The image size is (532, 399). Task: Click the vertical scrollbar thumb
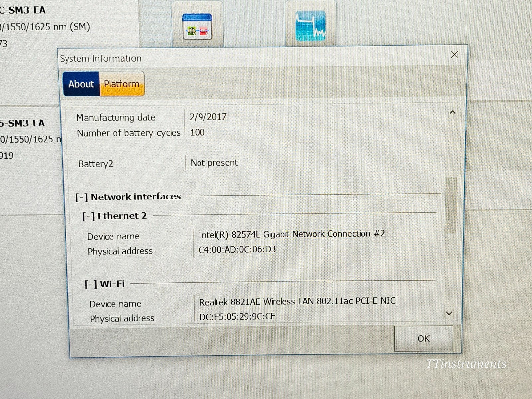point(451,205)
